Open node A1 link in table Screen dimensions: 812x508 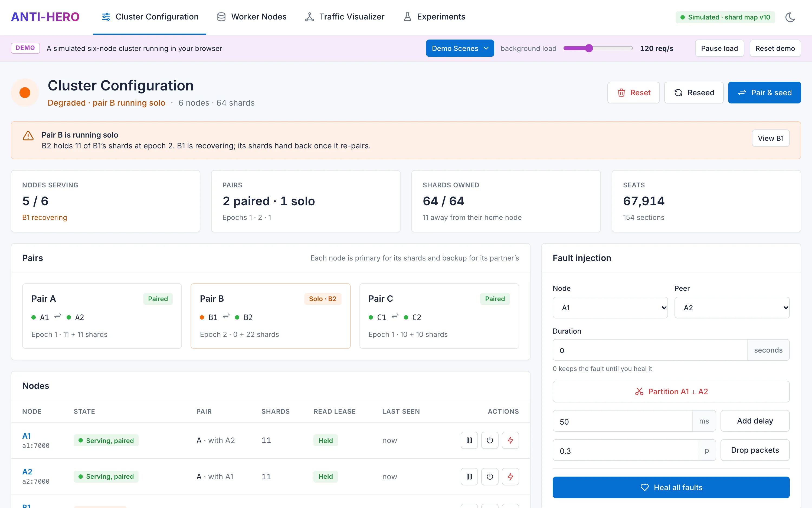27,436
